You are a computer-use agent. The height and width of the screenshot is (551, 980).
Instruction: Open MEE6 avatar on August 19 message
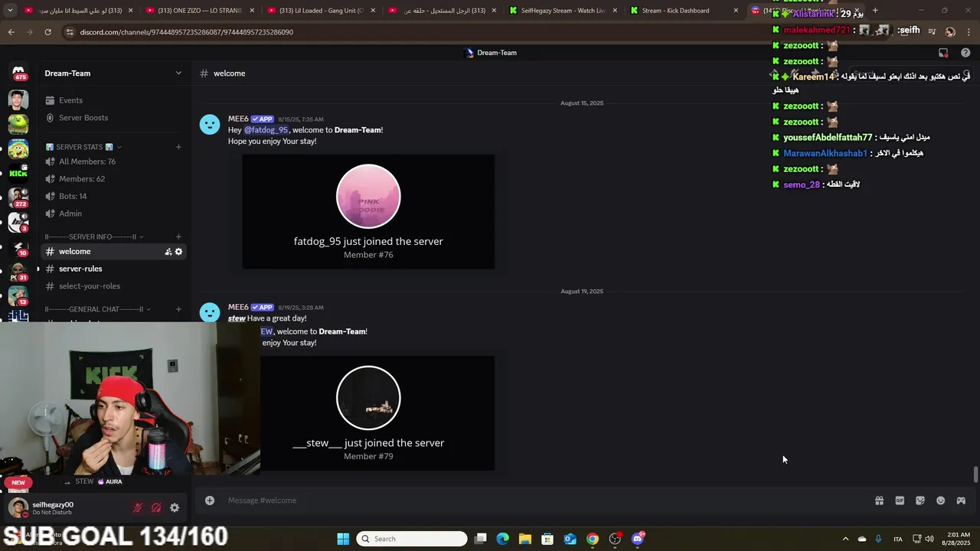210,312
